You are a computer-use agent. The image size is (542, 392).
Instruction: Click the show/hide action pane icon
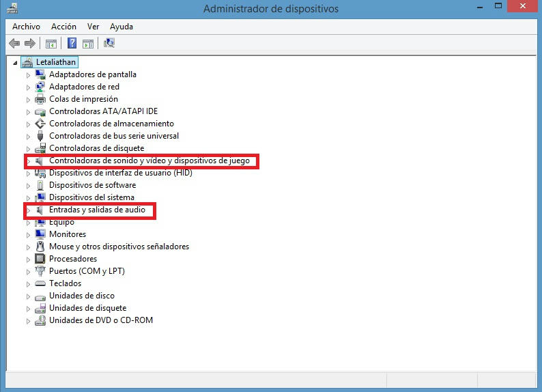tap(88, 44)
